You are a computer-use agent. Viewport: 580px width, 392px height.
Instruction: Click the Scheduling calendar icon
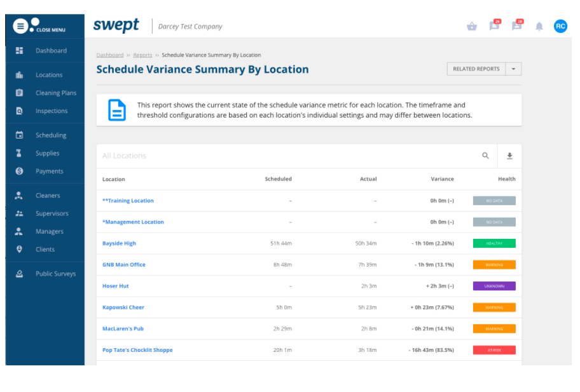pyautogui.click(x=19, y=135)
